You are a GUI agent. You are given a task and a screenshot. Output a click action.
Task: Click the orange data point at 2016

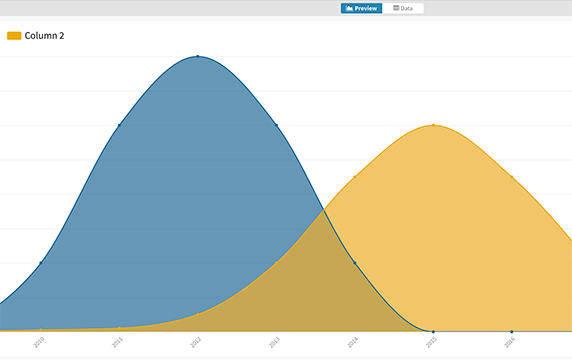point(511,177)
